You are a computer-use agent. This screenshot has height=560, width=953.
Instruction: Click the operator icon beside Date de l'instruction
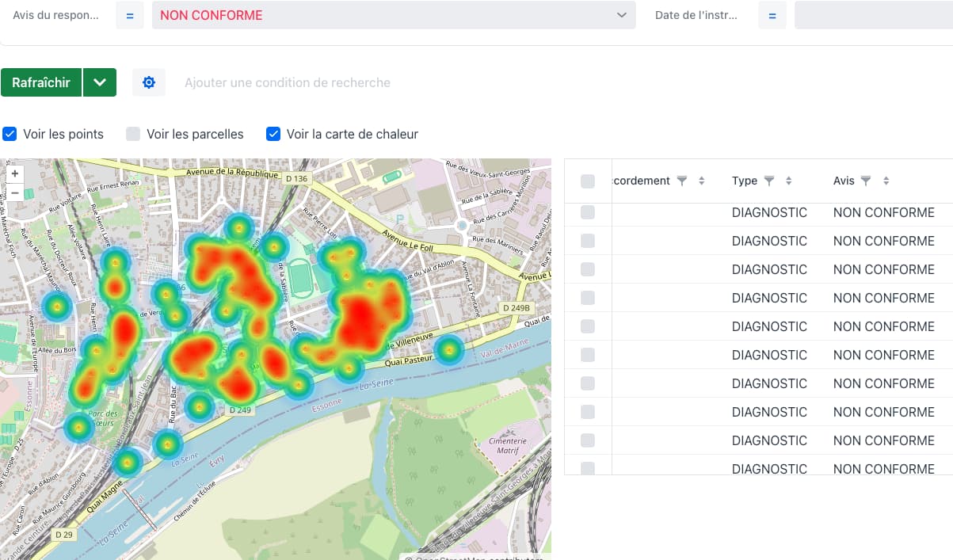772,15
